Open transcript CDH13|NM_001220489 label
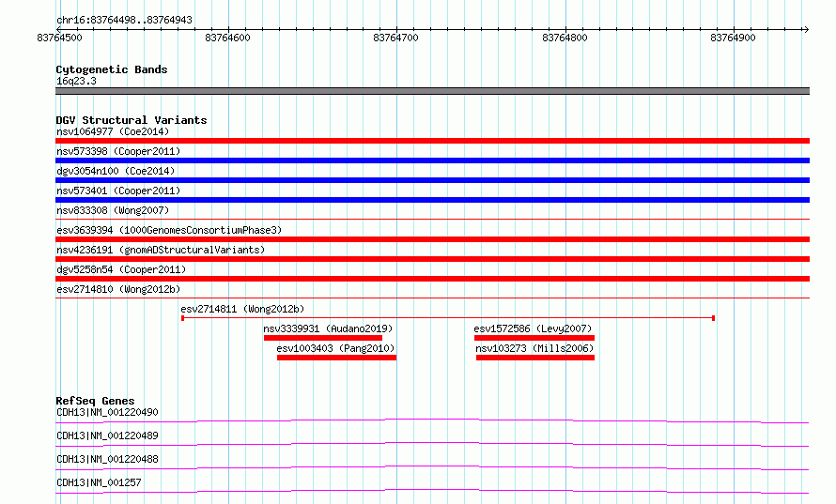The height and width of the screenshot is (504, 836). tap(107, 435)
